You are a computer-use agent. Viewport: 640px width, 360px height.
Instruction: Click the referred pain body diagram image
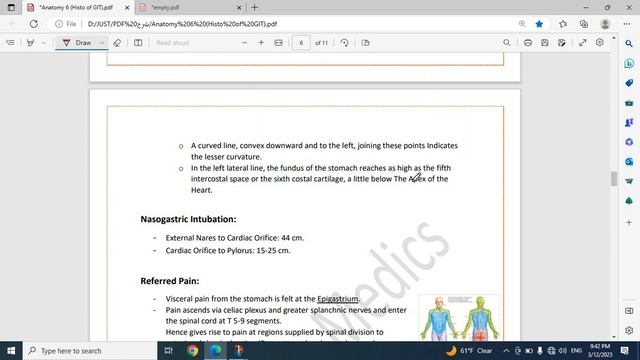pyautogui.click(x=459, y=318)
